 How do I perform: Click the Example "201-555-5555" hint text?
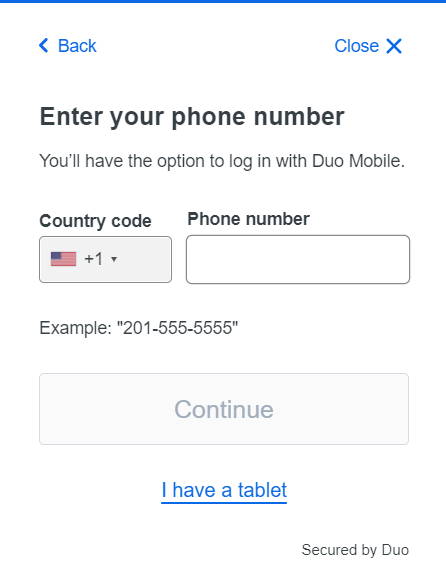click(139, 328)
